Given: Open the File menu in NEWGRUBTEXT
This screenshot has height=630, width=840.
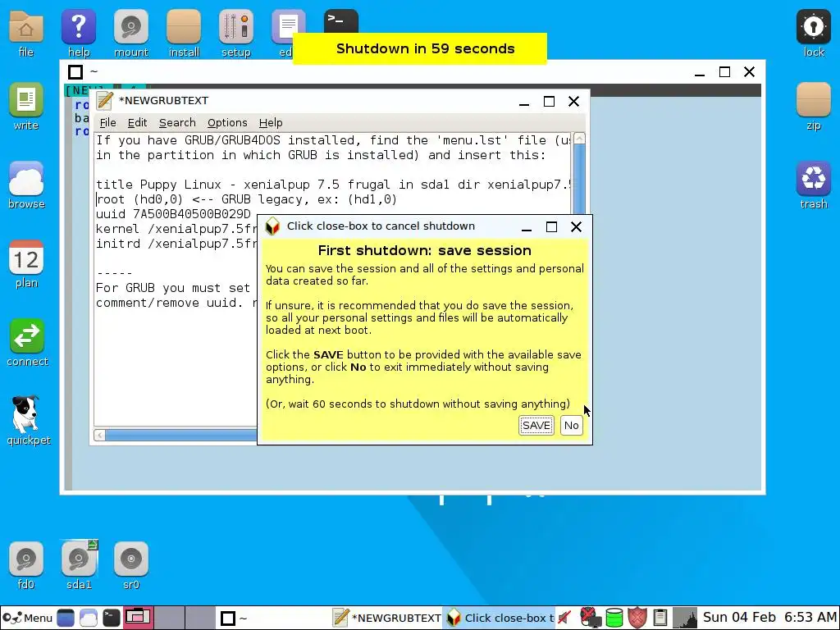Looking at the screenshot, I should pos(107,123).
